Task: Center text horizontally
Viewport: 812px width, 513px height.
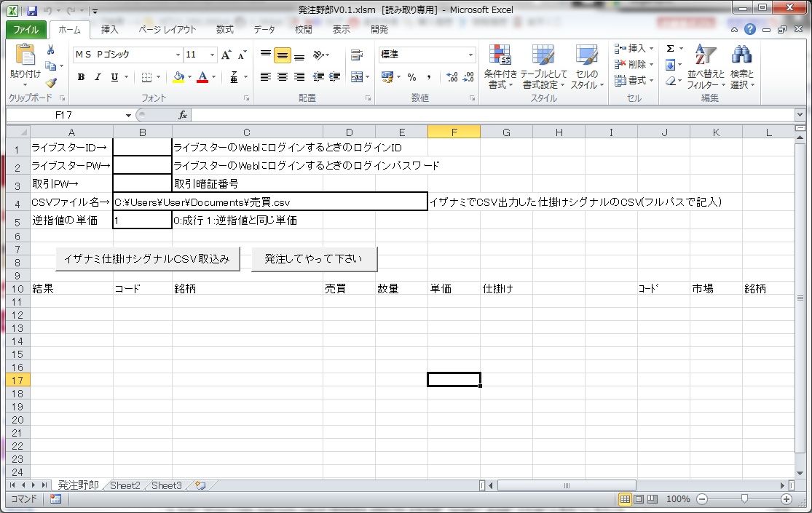Action: pyautogui.click(x=283, y=77)
